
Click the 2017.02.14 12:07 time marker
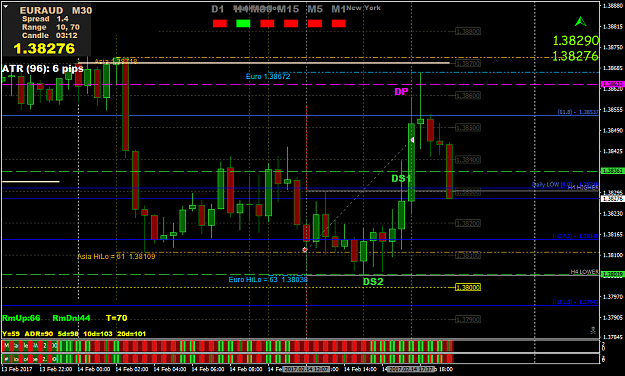pyautogui.click(x=306, y=369)
